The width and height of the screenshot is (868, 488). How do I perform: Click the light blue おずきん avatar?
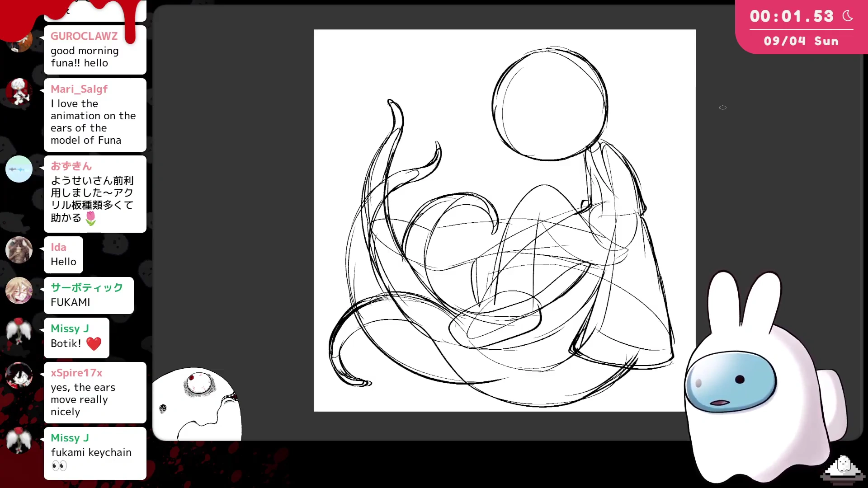coord(19,169)
